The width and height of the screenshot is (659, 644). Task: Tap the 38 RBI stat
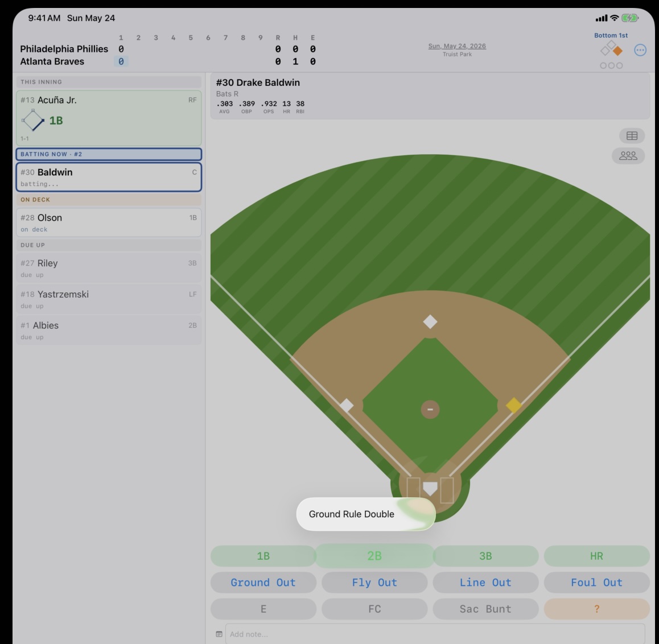pyautogui.click(x=300, y=106)
